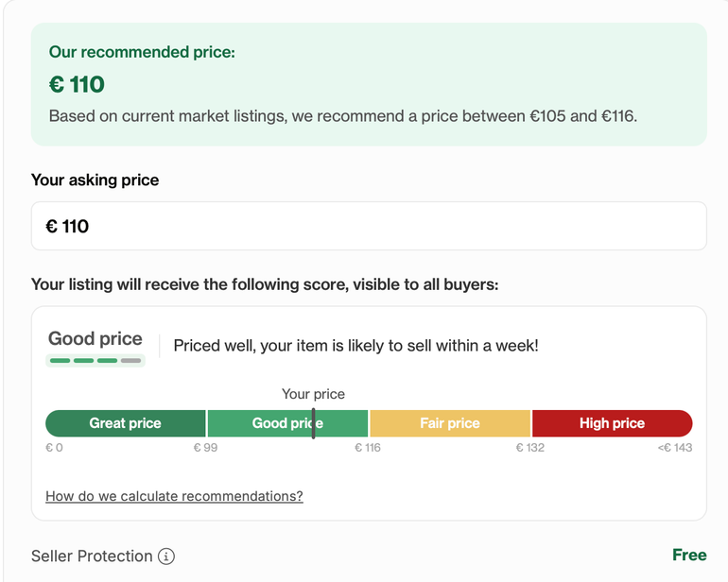The height and width of the screenshot is (582, 728).
Task: Click the € 132 scale label
Action: (530, 448)
